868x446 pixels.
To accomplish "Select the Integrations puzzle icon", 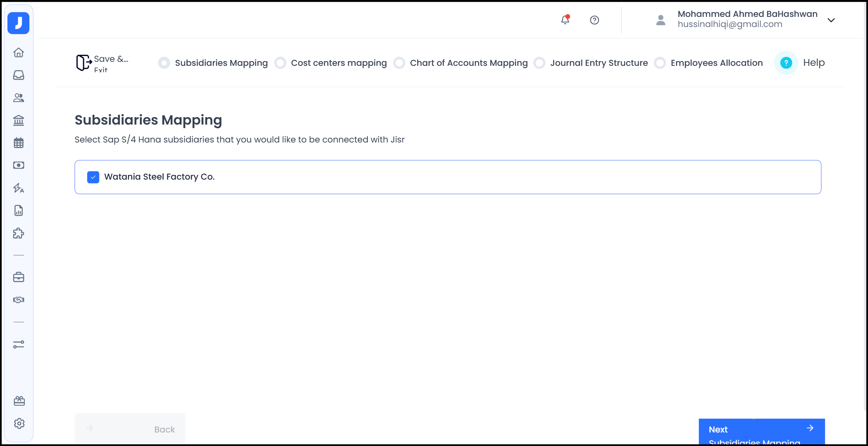I will tap(19, 233).
